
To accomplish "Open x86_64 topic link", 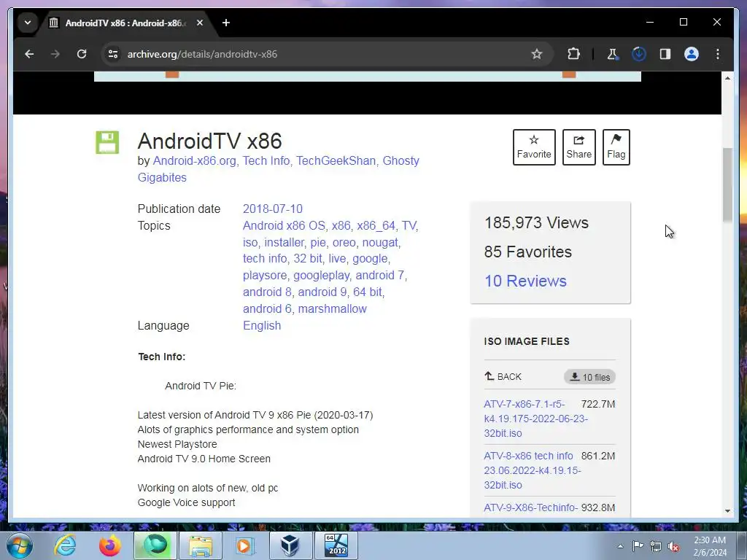I will pyautogui.click(x=376, y=226).
